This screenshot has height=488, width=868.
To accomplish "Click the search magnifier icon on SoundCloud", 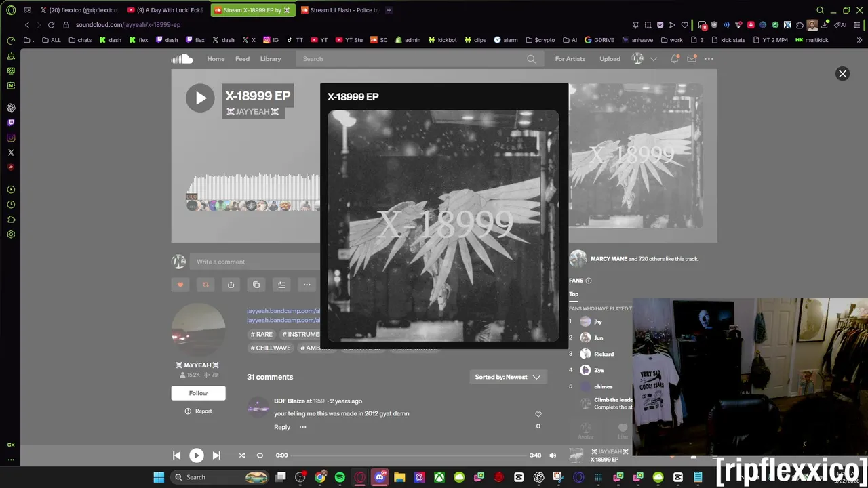I will (532, 59).
